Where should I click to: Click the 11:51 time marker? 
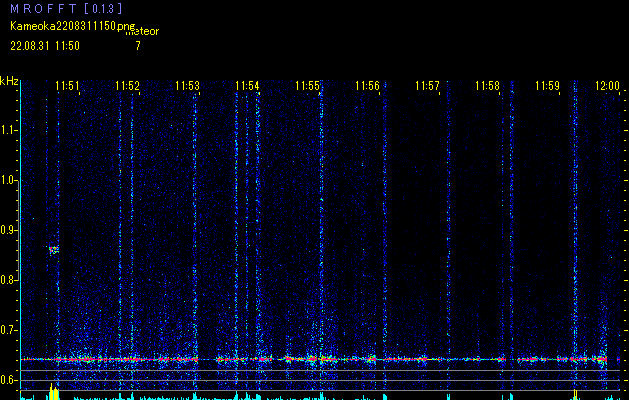67,86
